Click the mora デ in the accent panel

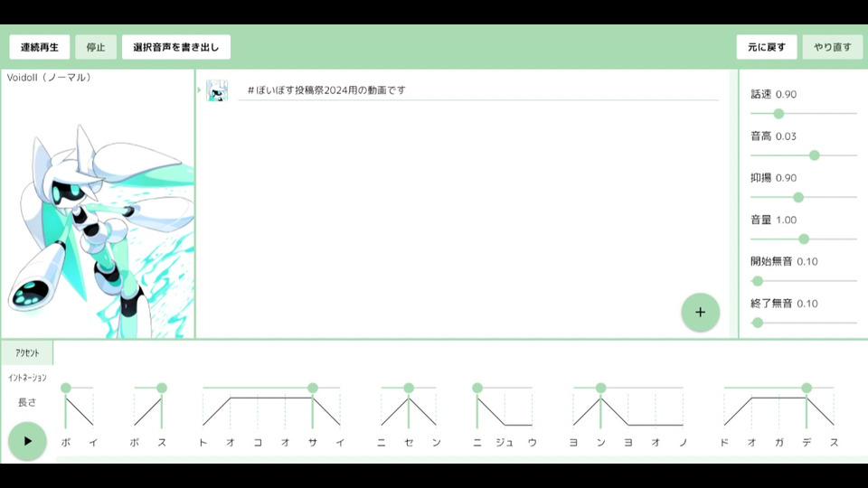(807, 442)
